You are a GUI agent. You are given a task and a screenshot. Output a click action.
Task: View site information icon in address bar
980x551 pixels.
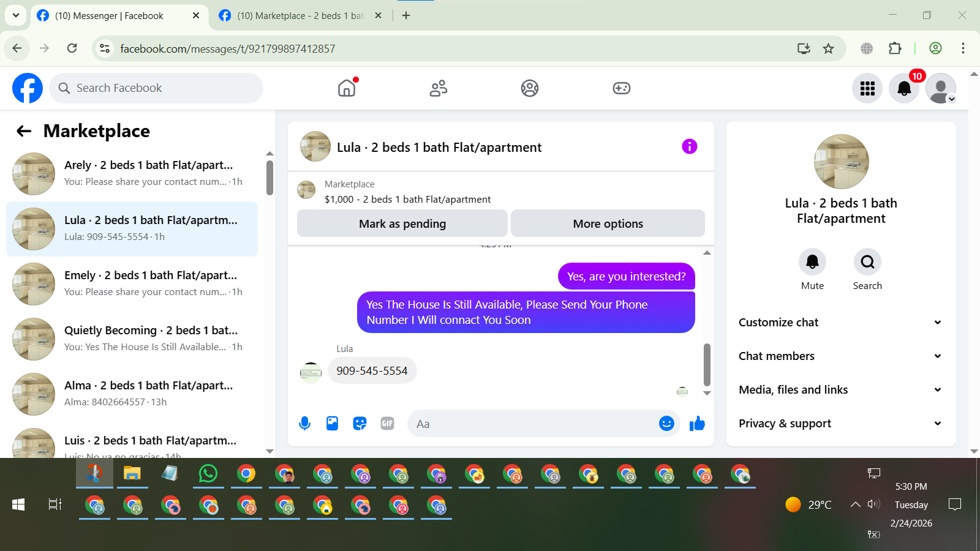(105, 48)
